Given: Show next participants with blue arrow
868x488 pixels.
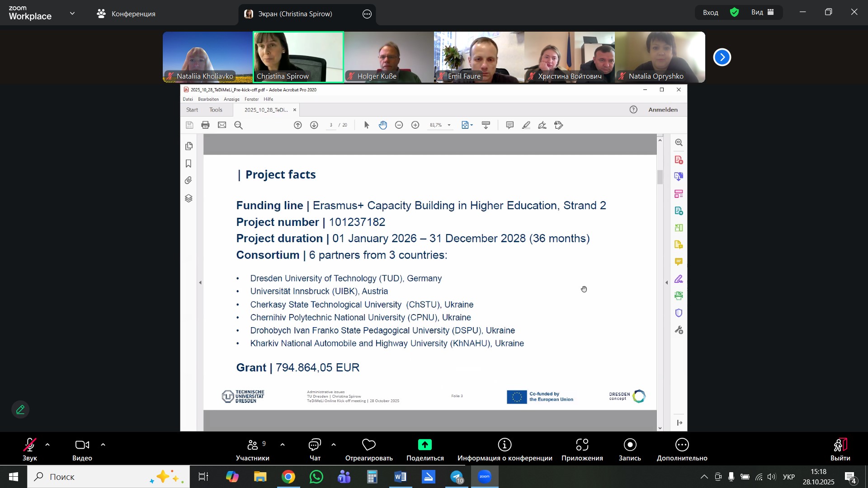Looking at the screenshot, I should coord(722,57).
